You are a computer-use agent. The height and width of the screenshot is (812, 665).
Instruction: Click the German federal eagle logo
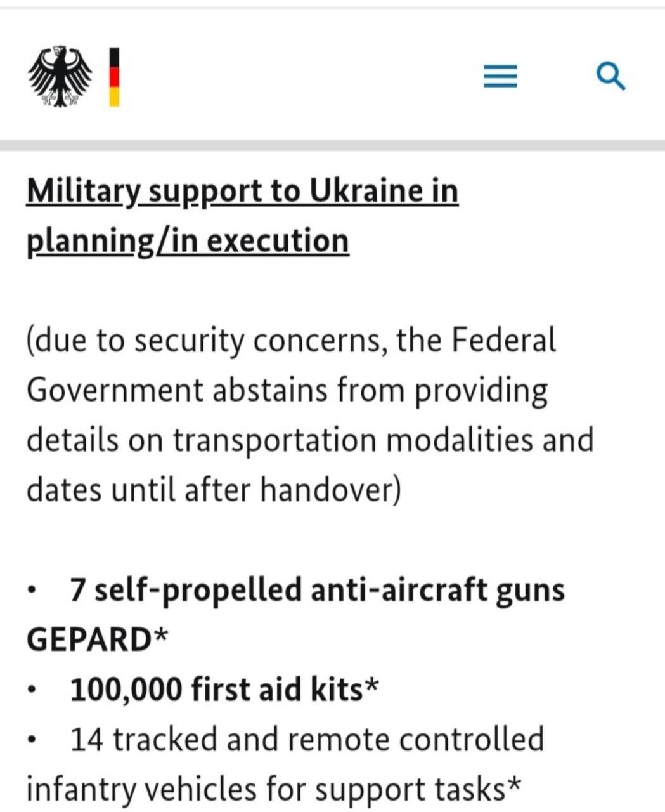point(60,77)
